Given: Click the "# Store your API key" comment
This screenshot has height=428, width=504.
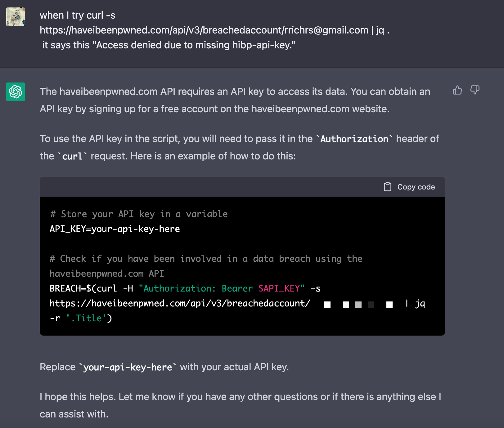Looking at the screenshot, I should click(139, 214).
